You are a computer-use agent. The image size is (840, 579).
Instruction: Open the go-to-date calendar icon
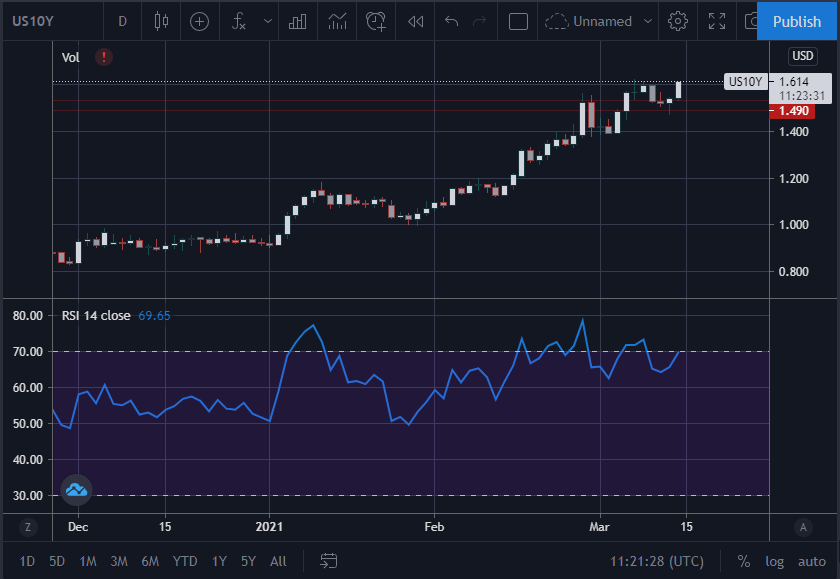pos(328,561)
